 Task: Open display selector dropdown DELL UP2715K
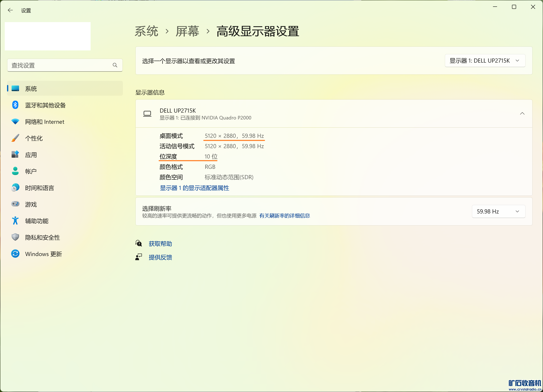(x=485, y=61)
